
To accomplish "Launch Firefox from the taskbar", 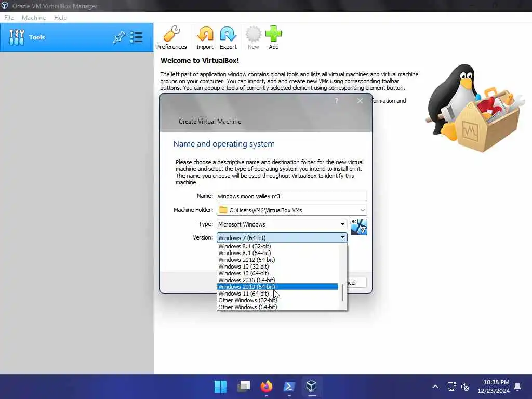I will 267,387.
